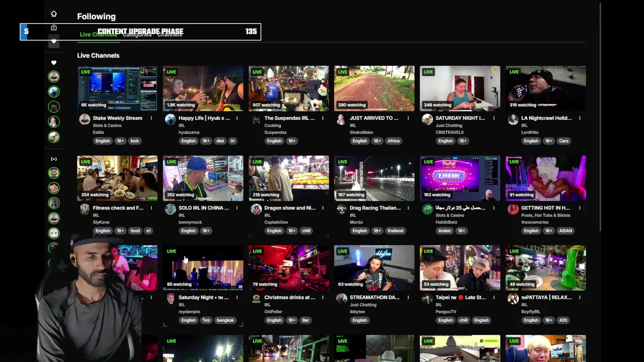The height and width of the screenshot is (362, 644).
Task: Open the Cooking category link
Action: pos(273,125)
